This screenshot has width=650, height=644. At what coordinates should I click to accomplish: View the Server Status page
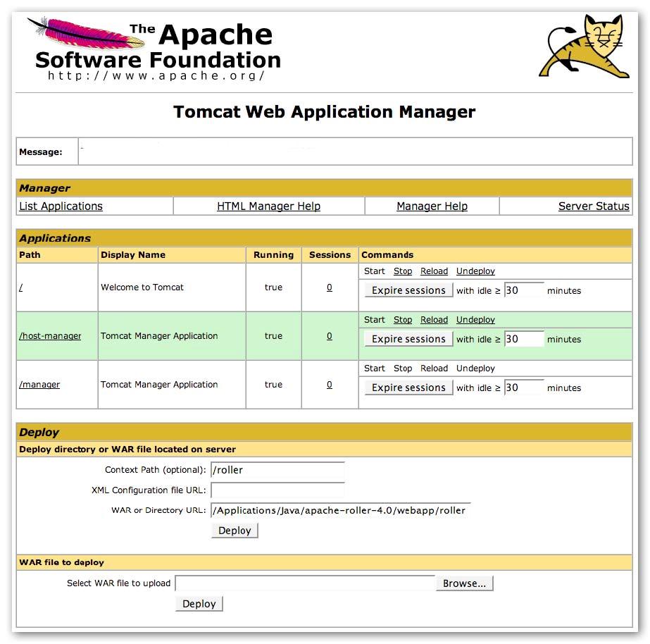coord(594,206)
